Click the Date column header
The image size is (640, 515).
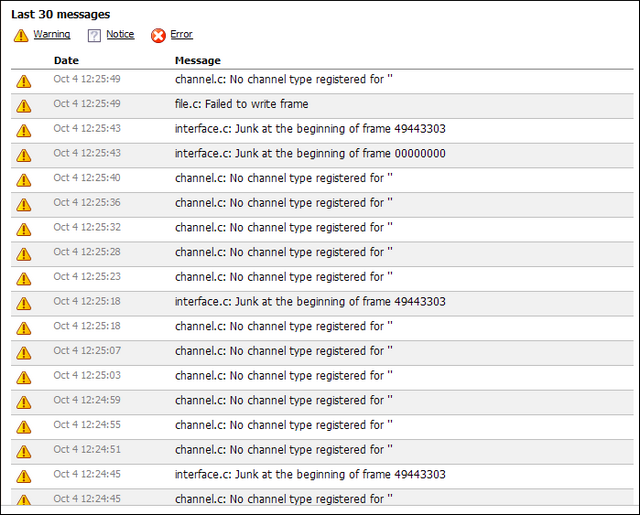[x=66, y=61]
